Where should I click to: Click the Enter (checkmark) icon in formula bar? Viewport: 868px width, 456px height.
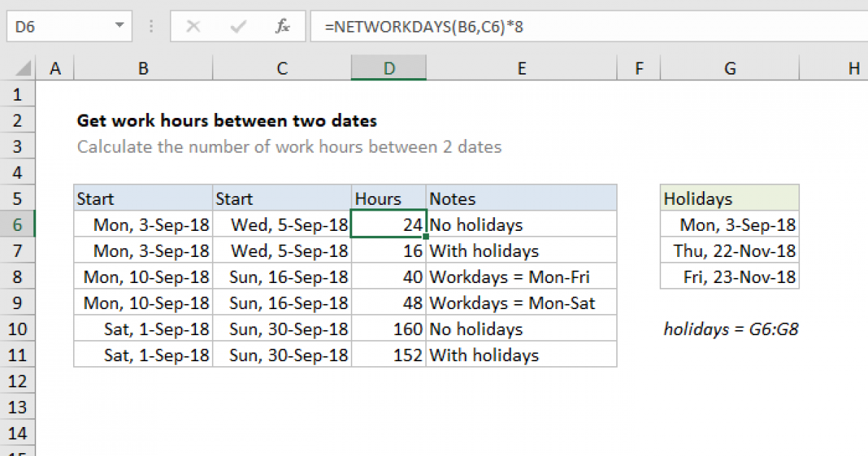click(237, 26)
